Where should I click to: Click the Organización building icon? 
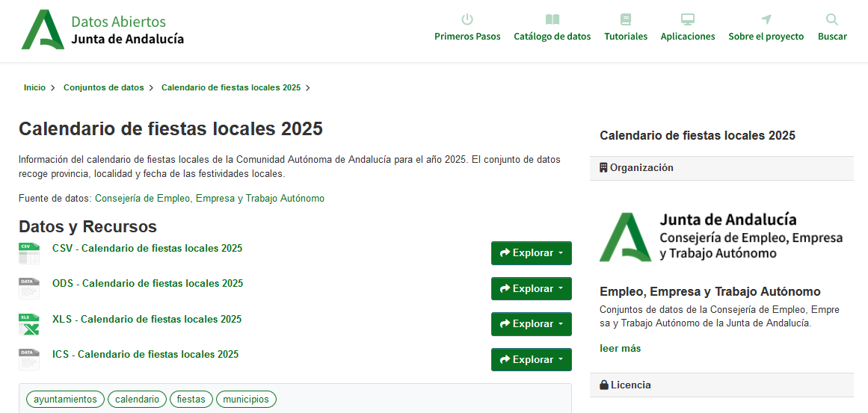(604, 167)
